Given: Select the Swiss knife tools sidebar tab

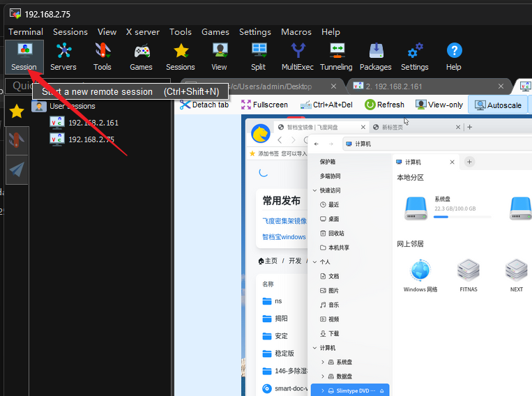Looking at the screenshot, I should point(17,141).
